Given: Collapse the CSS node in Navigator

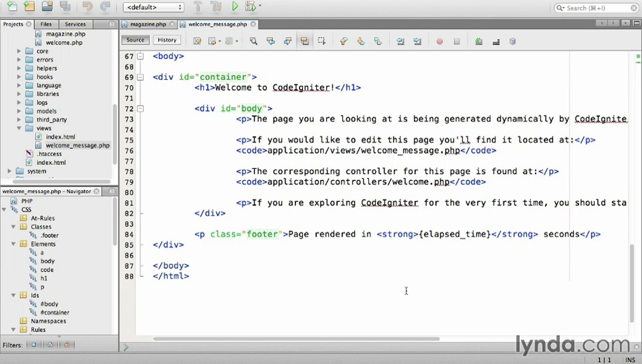Looking at the screenshot, I should click(x=5, y=210).
